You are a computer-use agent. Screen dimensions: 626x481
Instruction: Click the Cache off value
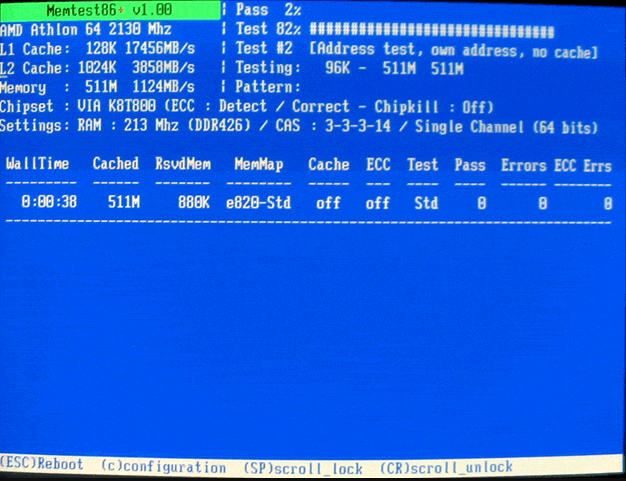click(x=328, y=203)
